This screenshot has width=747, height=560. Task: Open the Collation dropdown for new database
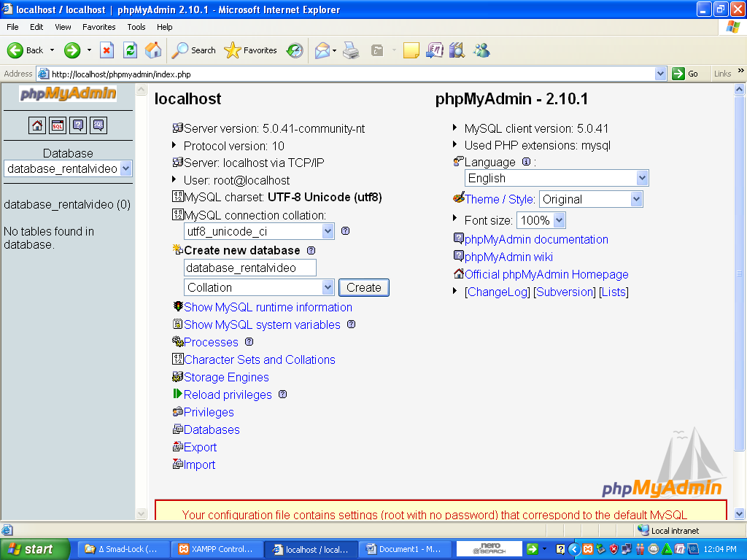point(328,287)
